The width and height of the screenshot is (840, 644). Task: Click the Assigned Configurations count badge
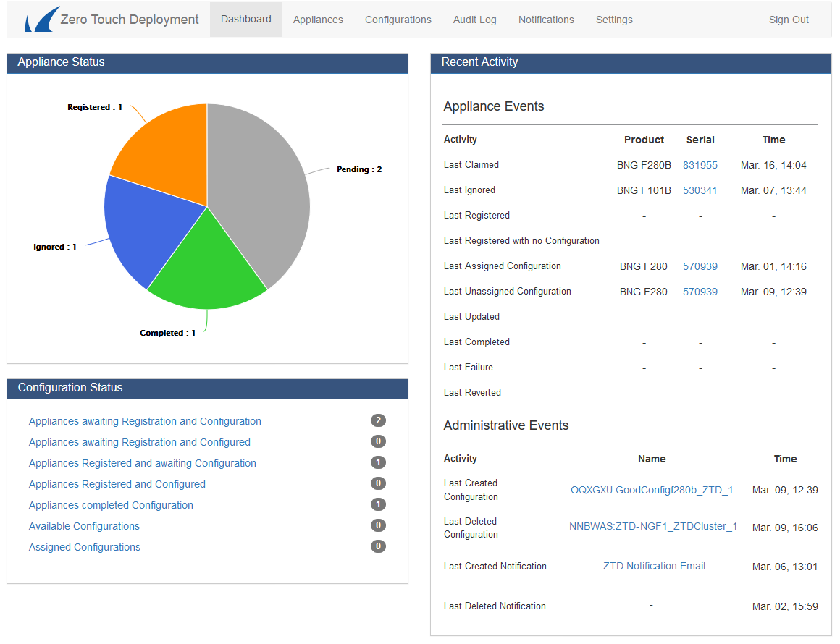(378, 546)
